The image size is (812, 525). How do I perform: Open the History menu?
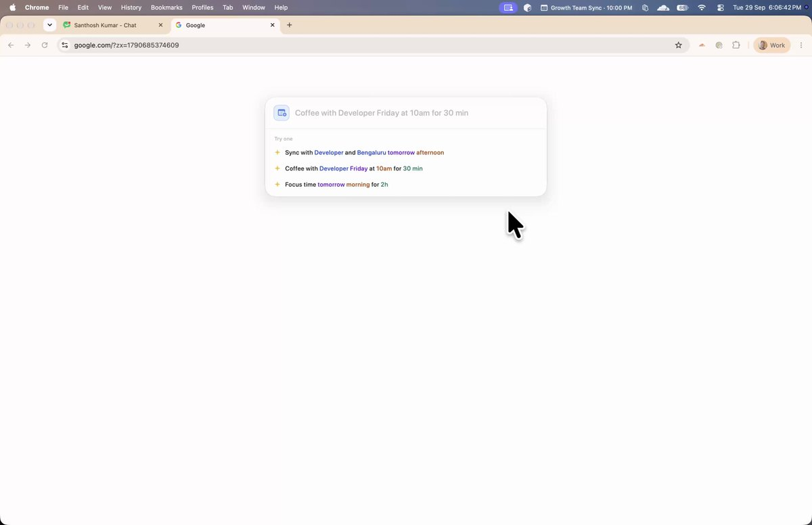pyautogui.click(x=131, y=7)
